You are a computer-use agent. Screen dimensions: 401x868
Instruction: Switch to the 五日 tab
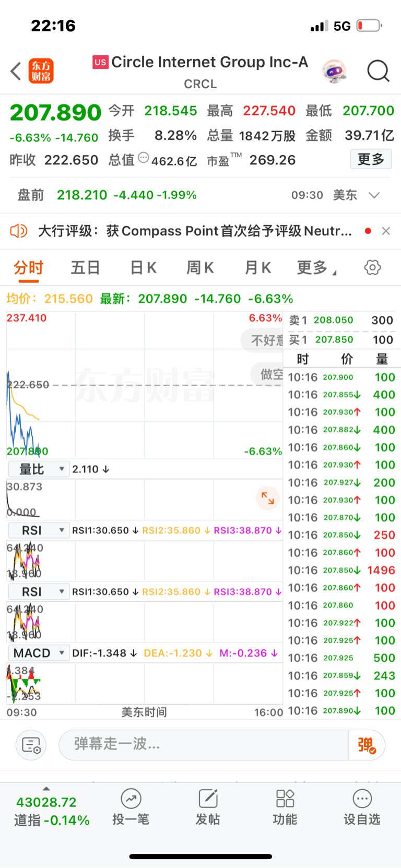coord(86,268)
